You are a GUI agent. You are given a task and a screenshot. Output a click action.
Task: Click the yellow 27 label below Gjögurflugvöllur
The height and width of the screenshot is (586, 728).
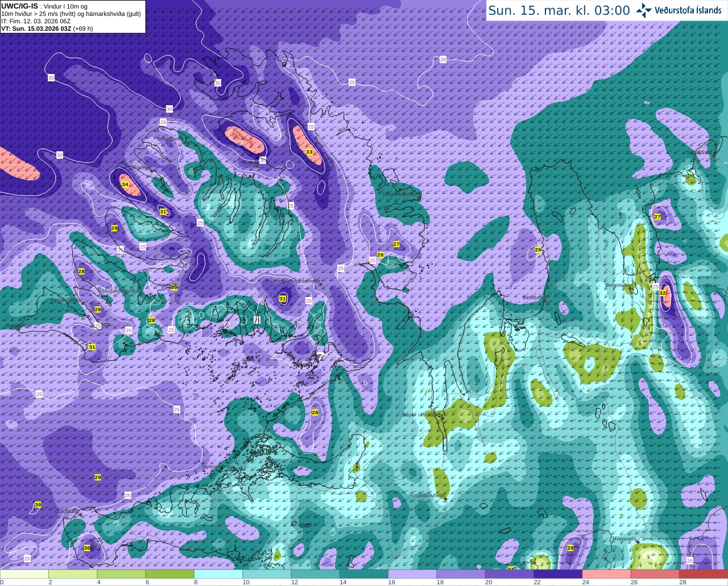click(x=396, y=244)
